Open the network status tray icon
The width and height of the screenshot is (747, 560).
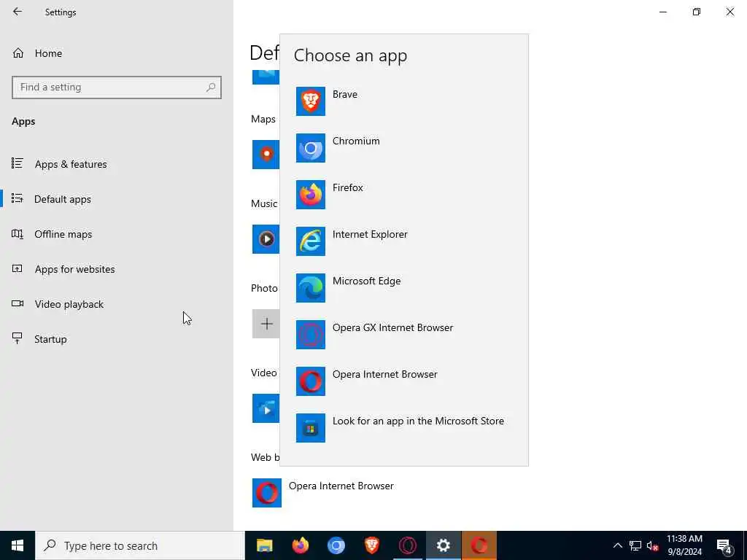tap(635, 545)
